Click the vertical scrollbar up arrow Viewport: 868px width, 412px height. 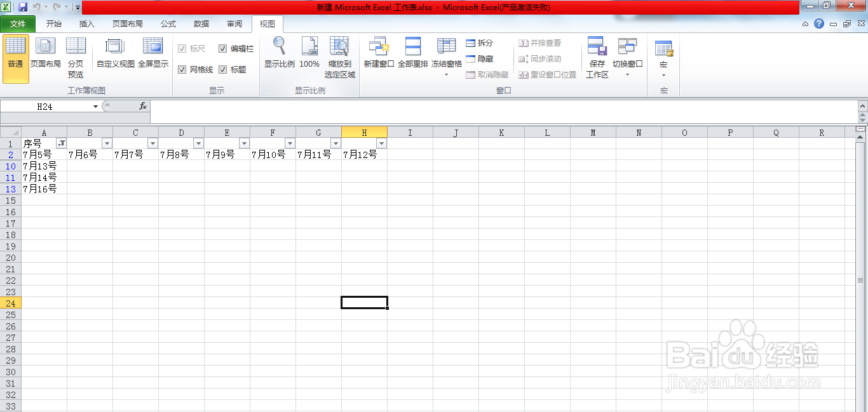coord(861,138)
